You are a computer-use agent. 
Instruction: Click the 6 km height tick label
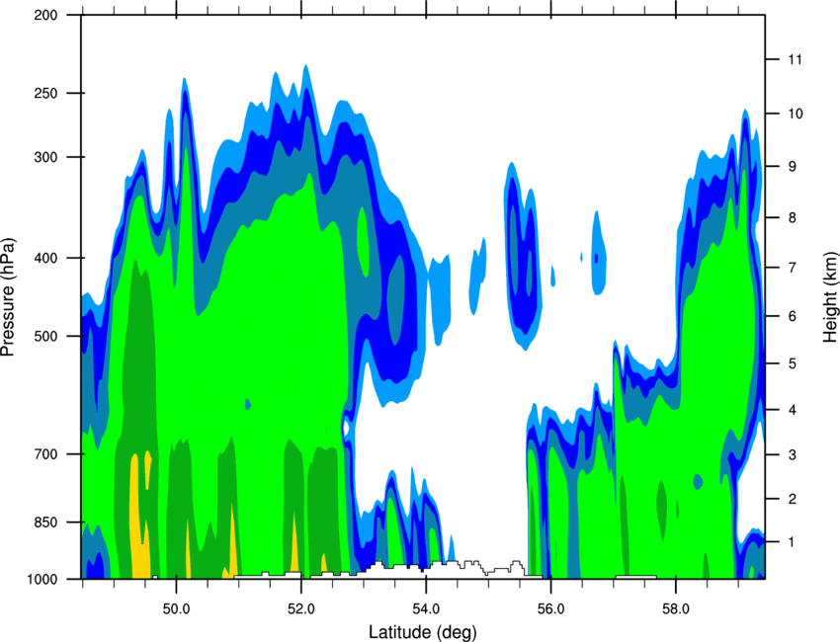pyautogui.click(x=792, y=316)
